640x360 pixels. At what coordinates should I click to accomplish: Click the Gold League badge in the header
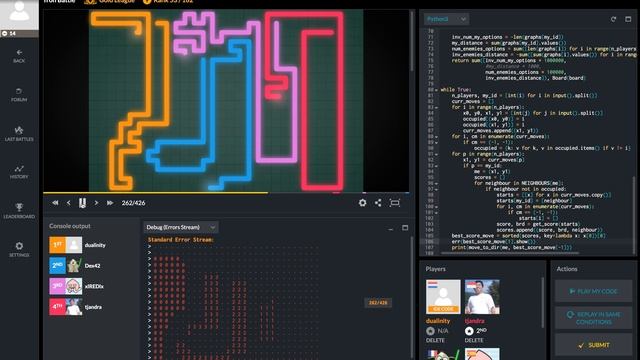[x=110, y=2]
